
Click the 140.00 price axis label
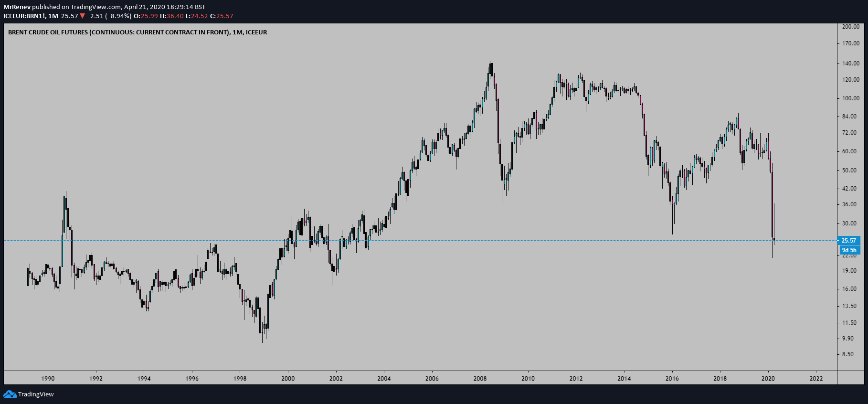pos(851,64)
